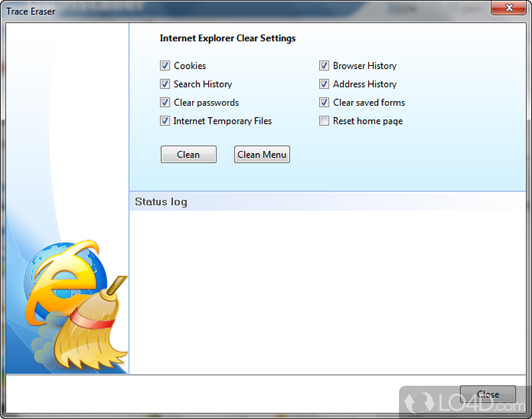This screenshot has height=419, width=532.
Task: Open the Clean Menu button
Action: click(x=262, y=154)
